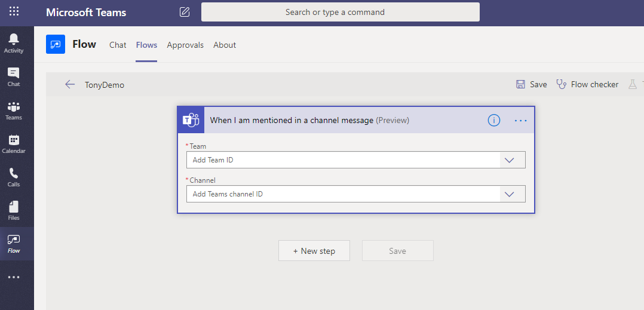Open Activity in the sidebar

[14, 44]
